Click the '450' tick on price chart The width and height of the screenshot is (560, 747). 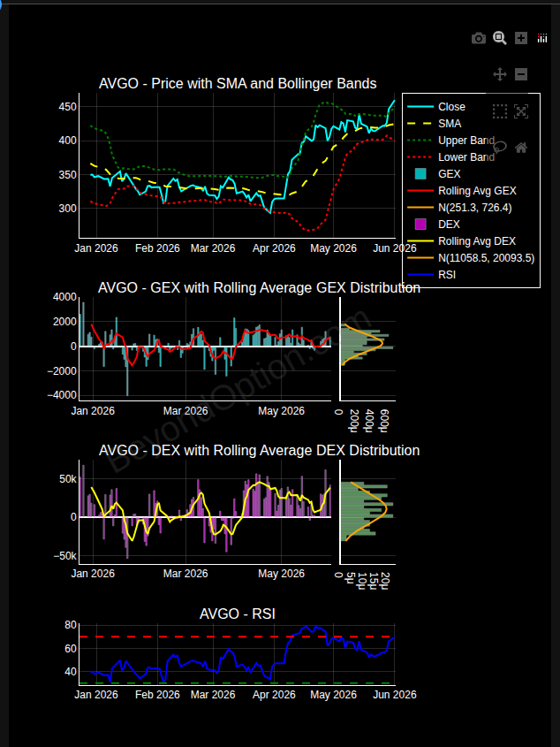coord(68,107)
